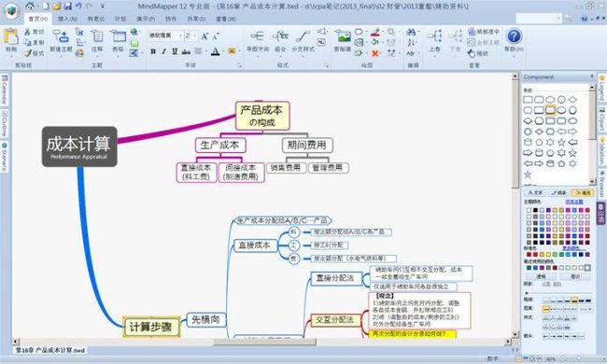This screenshot has width=607, height=364.
Task: Select the 成本计算 central topic node
Action: (x=79, y=147)
